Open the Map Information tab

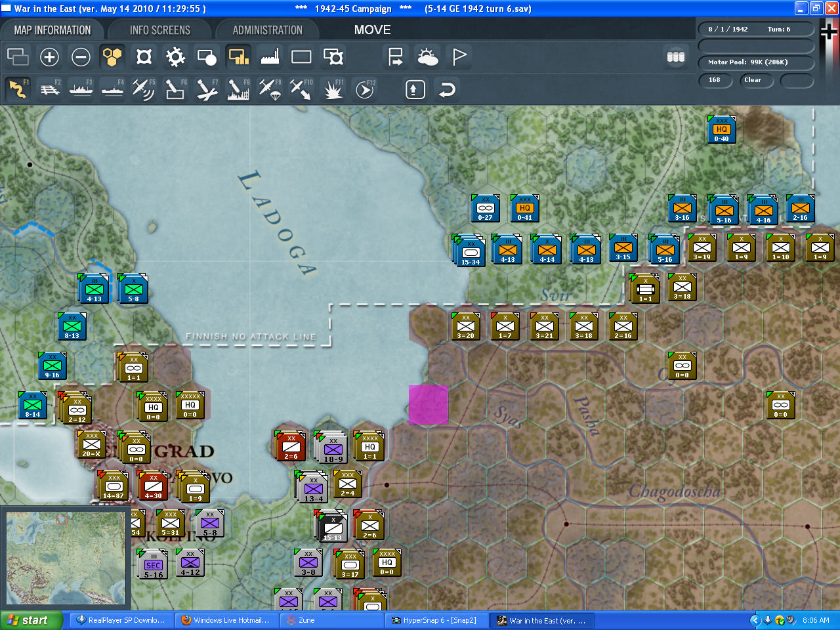click(52, 30)
